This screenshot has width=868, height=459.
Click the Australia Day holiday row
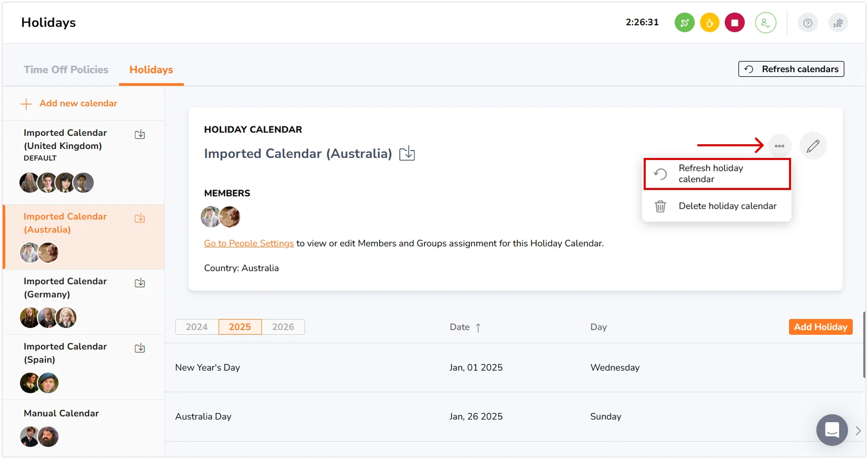click(x=514, y=416)
